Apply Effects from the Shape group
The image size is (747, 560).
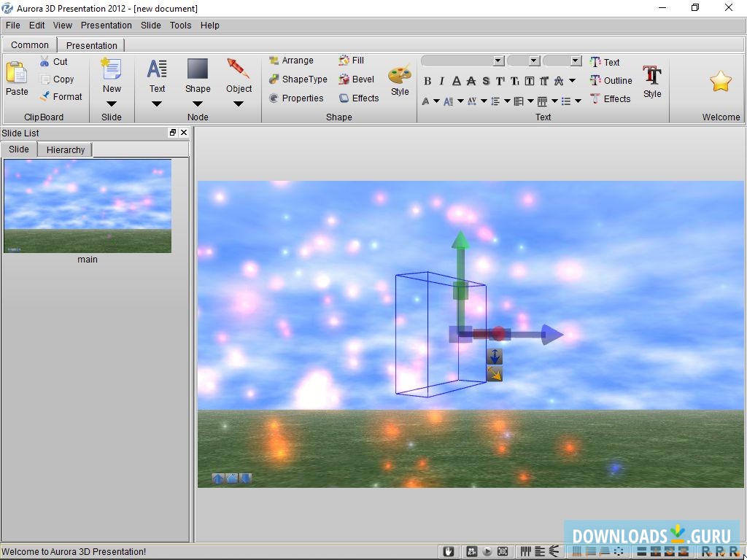[x=344, y=98]
